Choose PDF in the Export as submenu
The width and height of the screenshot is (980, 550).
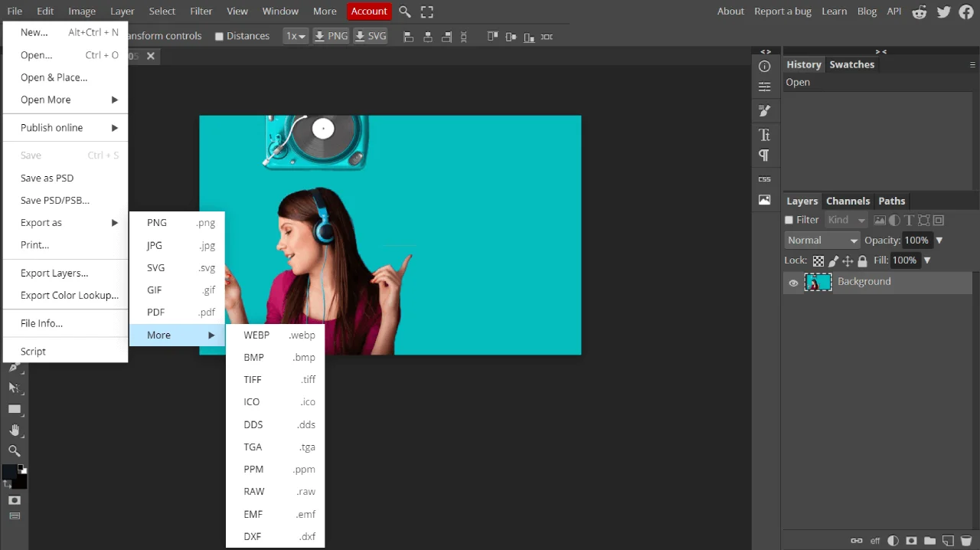(x=177, y=312)
